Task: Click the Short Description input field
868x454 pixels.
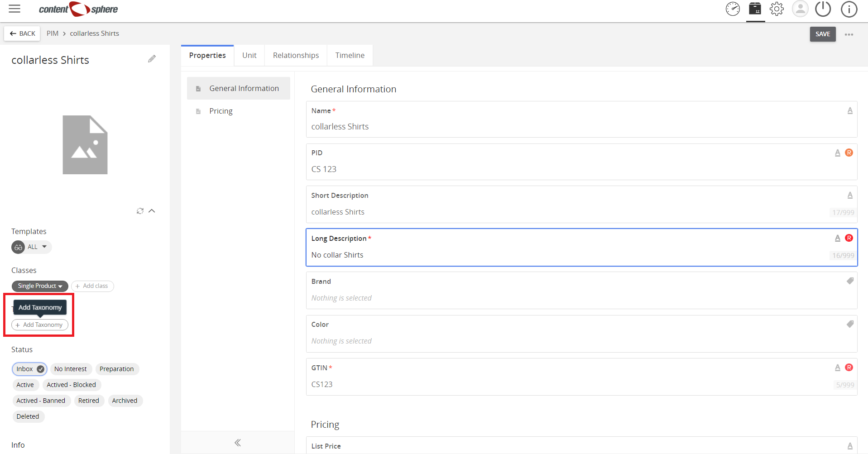Action: 581,205
